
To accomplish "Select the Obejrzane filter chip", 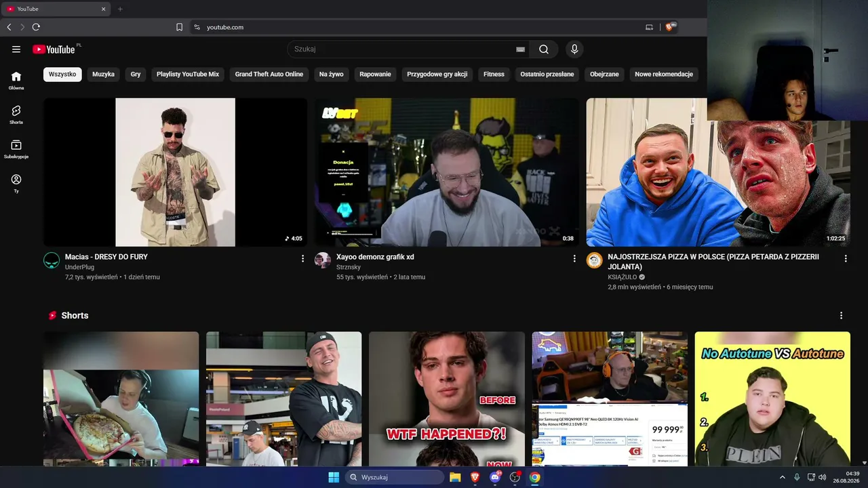I will pos(604,74).
